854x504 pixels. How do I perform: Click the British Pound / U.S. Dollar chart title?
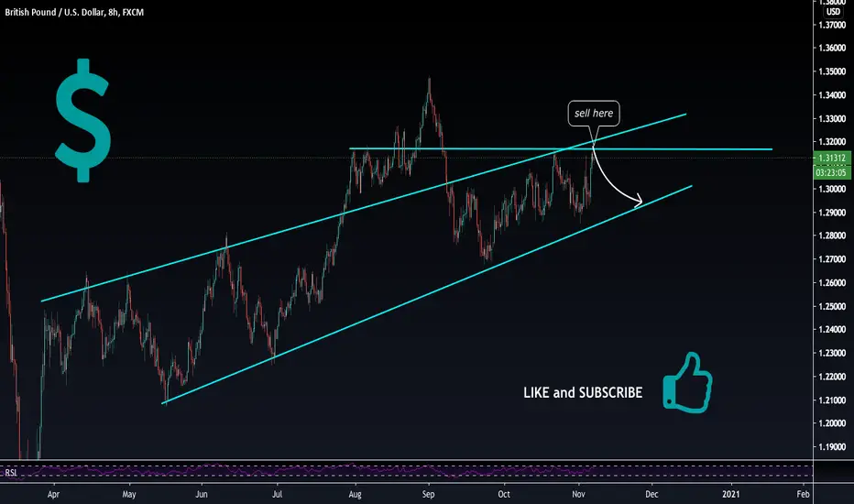[x=74, y=12]
